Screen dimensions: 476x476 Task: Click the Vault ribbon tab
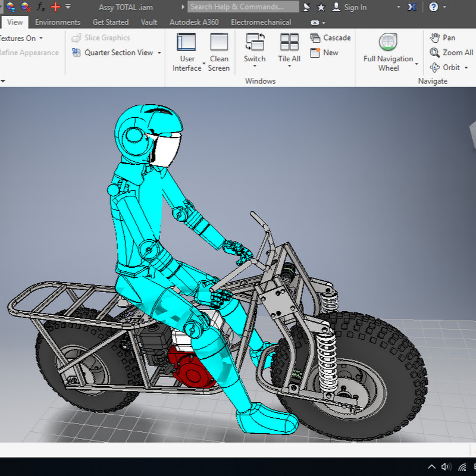point(149,22)
